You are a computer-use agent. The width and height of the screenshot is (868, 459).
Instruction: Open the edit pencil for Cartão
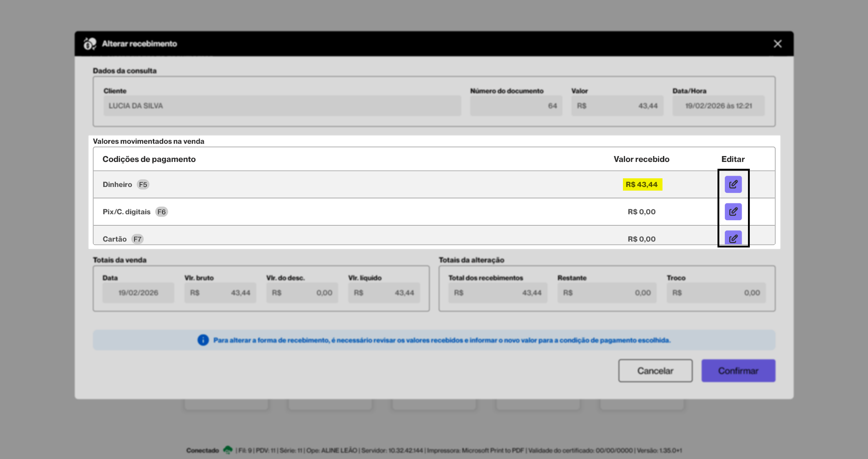point(733,238)
